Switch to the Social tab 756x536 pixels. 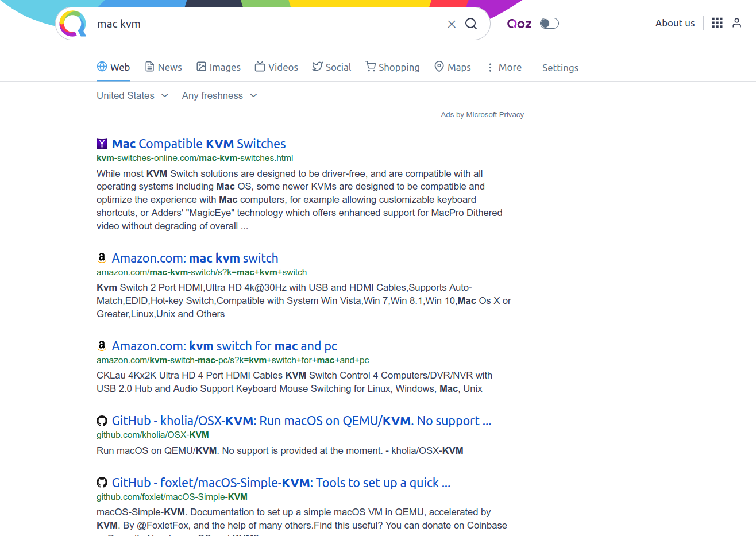(x=331, y=67)
